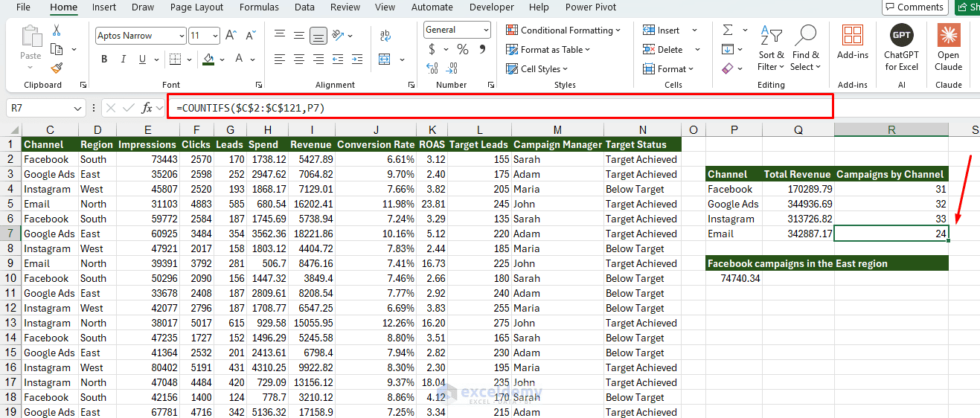
Task: Decrease font size with the smaller A
Action: pyautogui.click(x=249, y=36)
